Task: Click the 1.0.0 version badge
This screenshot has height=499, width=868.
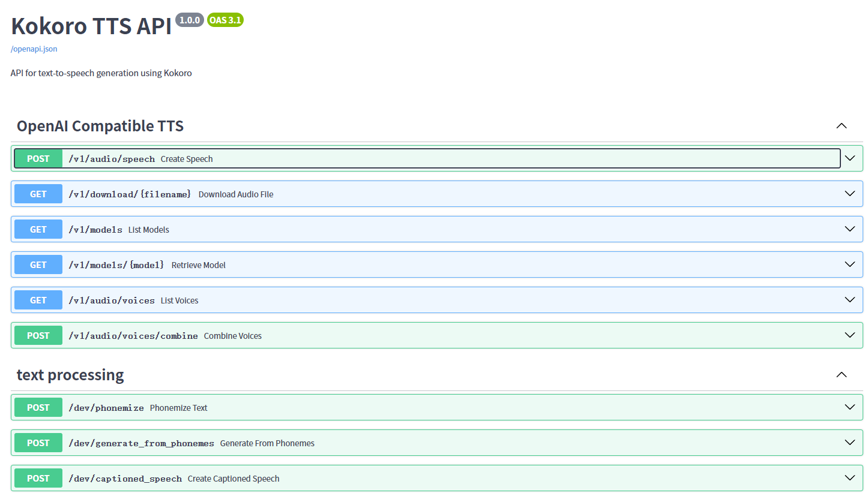Action: (190, 20)
